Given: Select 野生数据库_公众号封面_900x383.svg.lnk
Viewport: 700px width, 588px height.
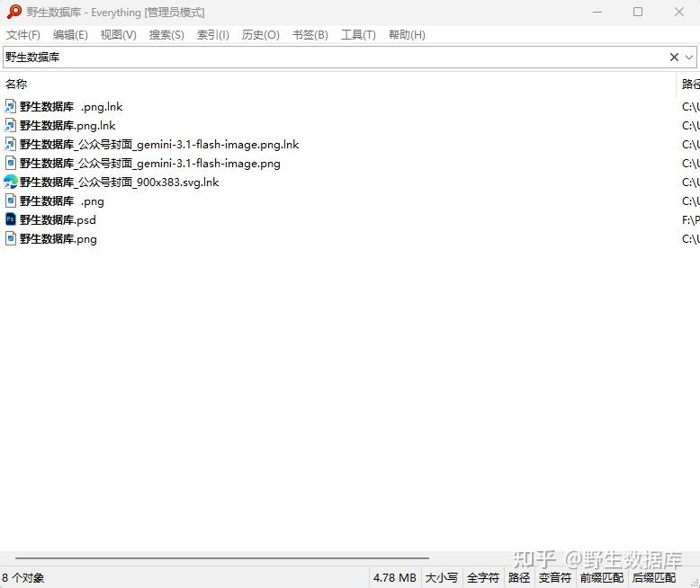Looking at the screenshot, I should point(119,182).
